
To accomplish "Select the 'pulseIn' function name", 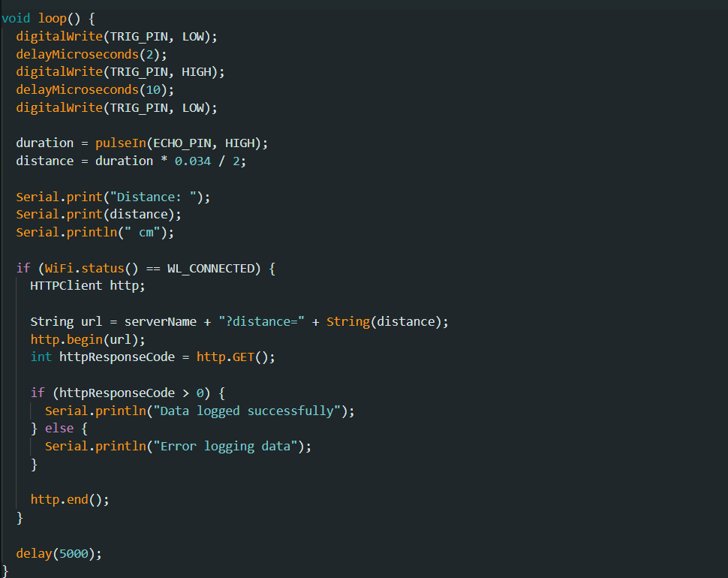I will point(120,143).
